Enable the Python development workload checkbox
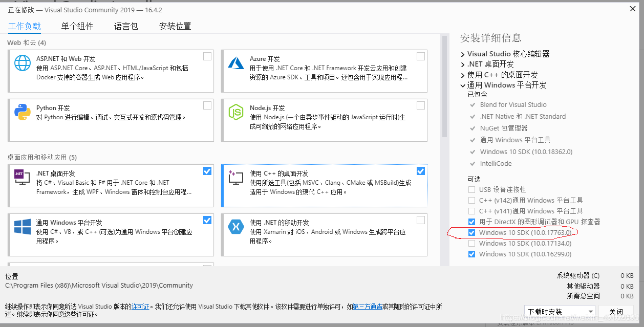Image resolution: width=644 pixels, height=327 pixels. 207,105
